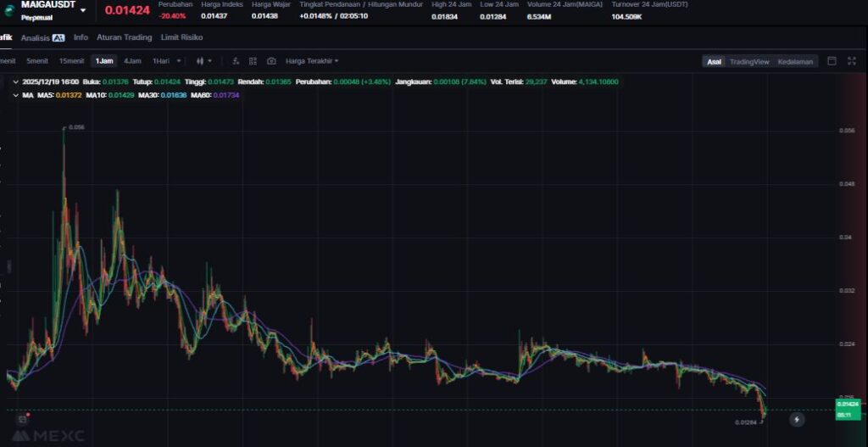Image resolution: width=868 pixels, height=447 pixels.
Task: Enter fullscreen chart mode
Action: pos(851,61)
